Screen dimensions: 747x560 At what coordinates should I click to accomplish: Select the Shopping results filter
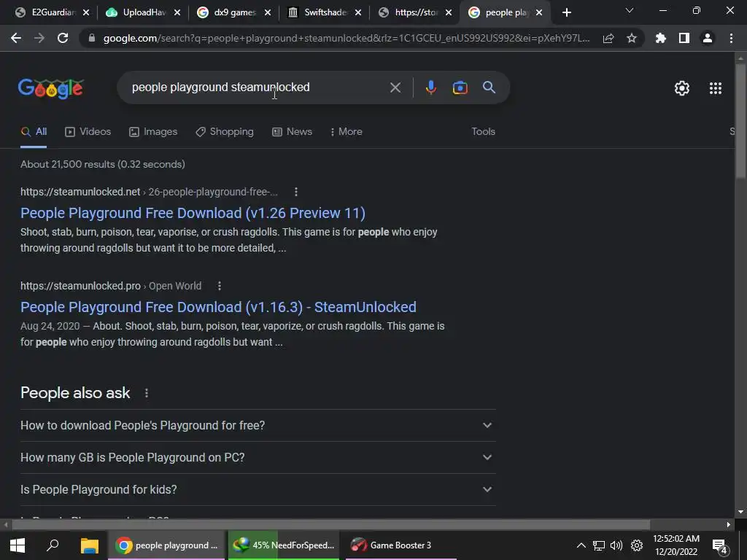point(225,132)
